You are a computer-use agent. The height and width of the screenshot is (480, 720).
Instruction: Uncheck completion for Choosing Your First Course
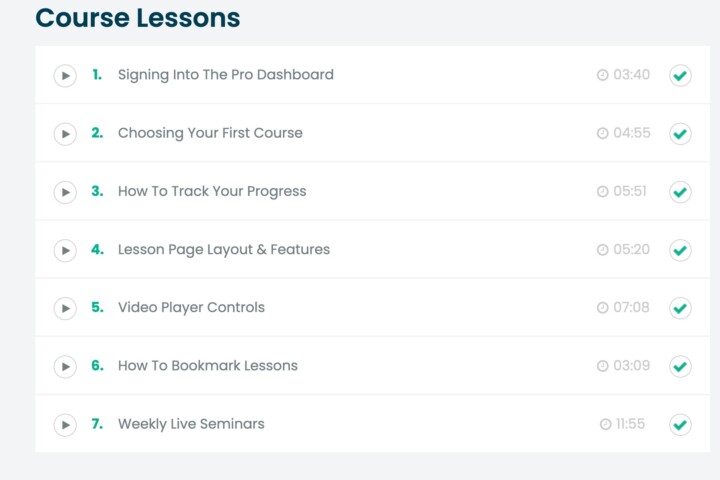(x=680, y=134)
